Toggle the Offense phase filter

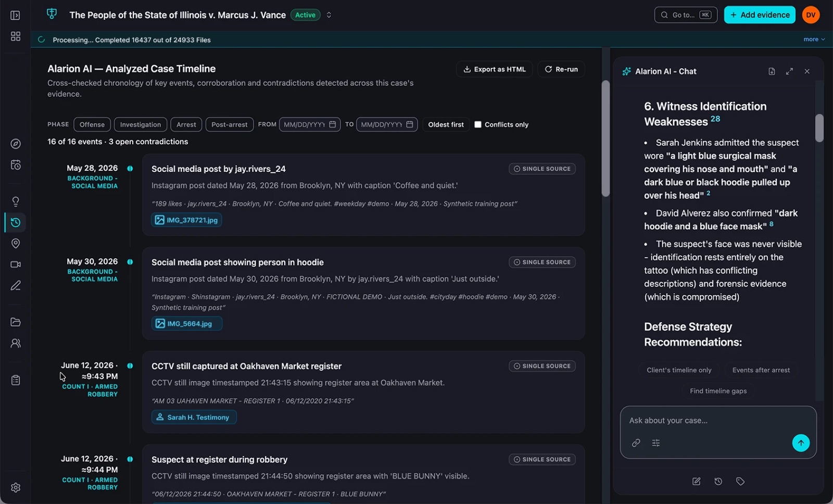[x=92, y=124]
